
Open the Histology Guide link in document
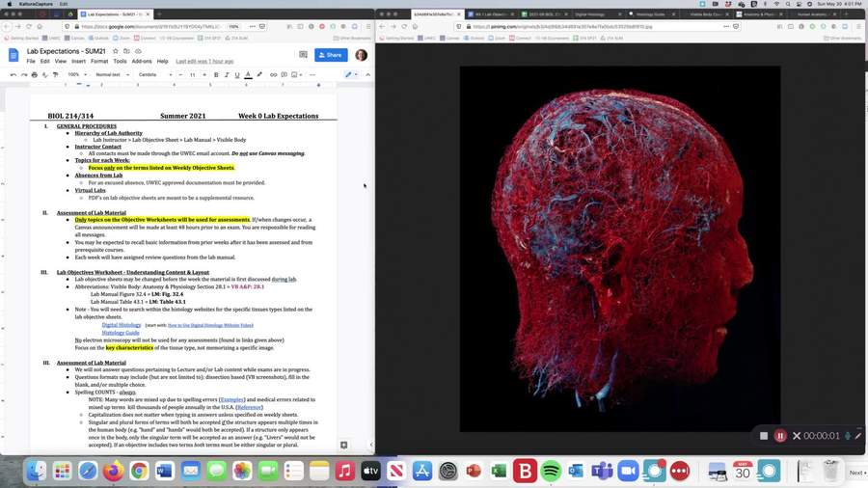[121, 333]
